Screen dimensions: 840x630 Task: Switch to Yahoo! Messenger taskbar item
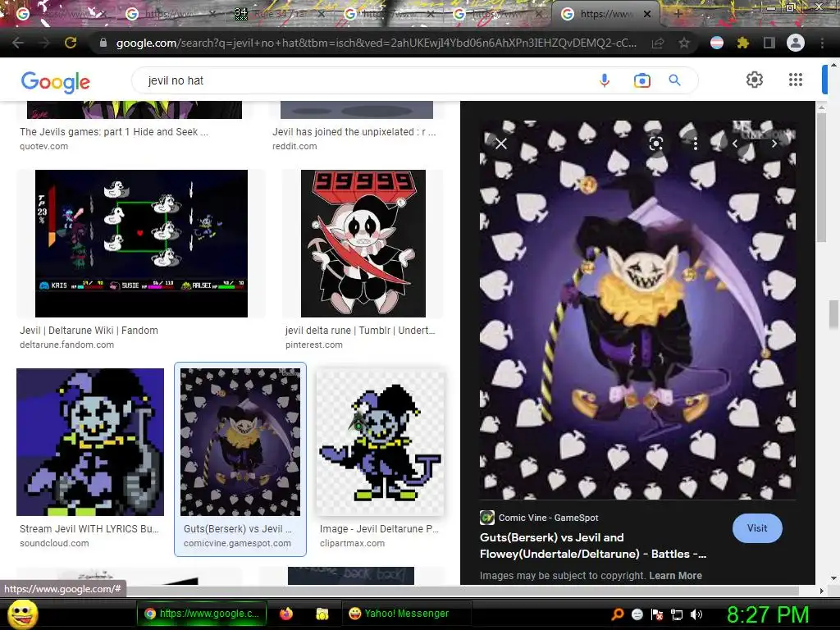click(x=406, y=614)
